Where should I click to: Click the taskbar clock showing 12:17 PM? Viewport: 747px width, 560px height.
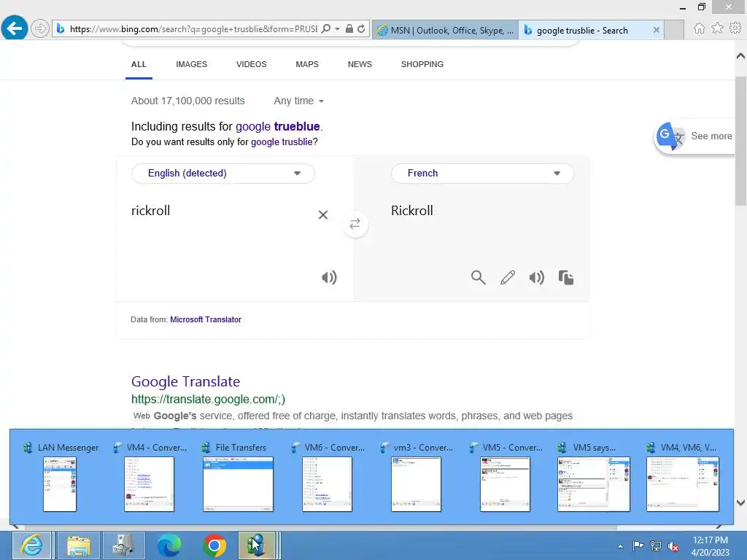point(710,546)
